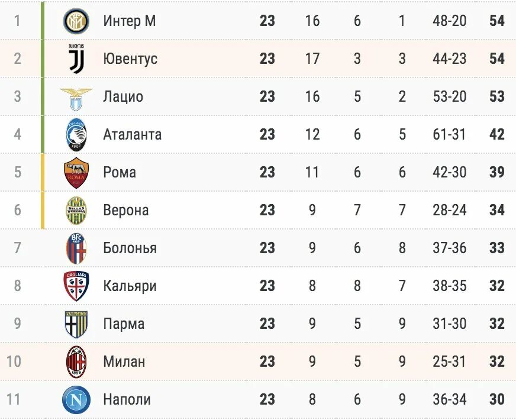Click Наполи goal difference 36-34
The image size is (516, 420).
[x=449, y=399]
